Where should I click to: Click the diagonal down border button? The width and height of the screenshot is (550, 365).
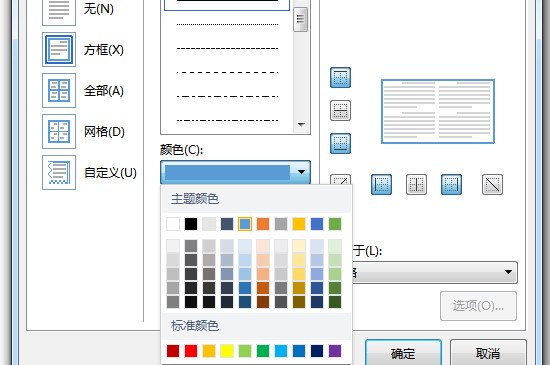pyautogui.click(x=492, y=184)
